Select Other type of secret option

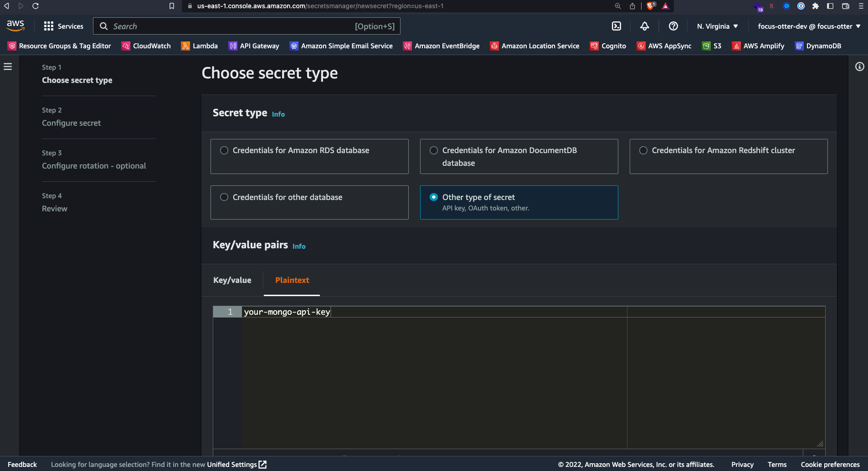(x=519, y=202)
